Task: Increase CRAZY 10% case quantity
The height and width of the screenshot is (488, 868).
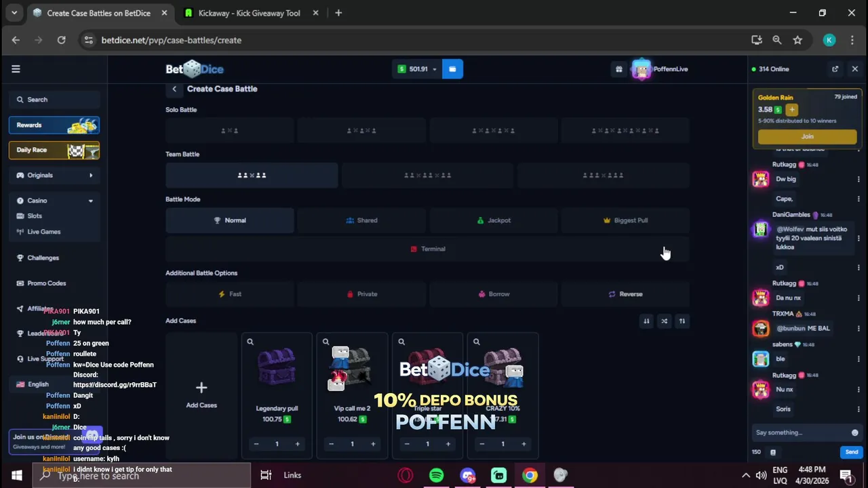Action: click(x=524, y=444)
